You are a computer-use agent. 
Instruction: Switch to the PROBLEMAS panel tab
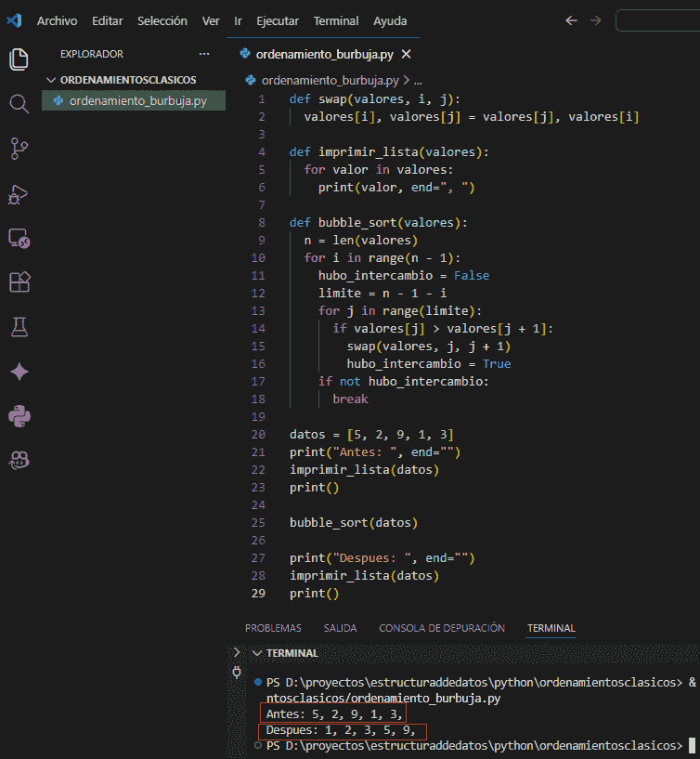point(273,628)
